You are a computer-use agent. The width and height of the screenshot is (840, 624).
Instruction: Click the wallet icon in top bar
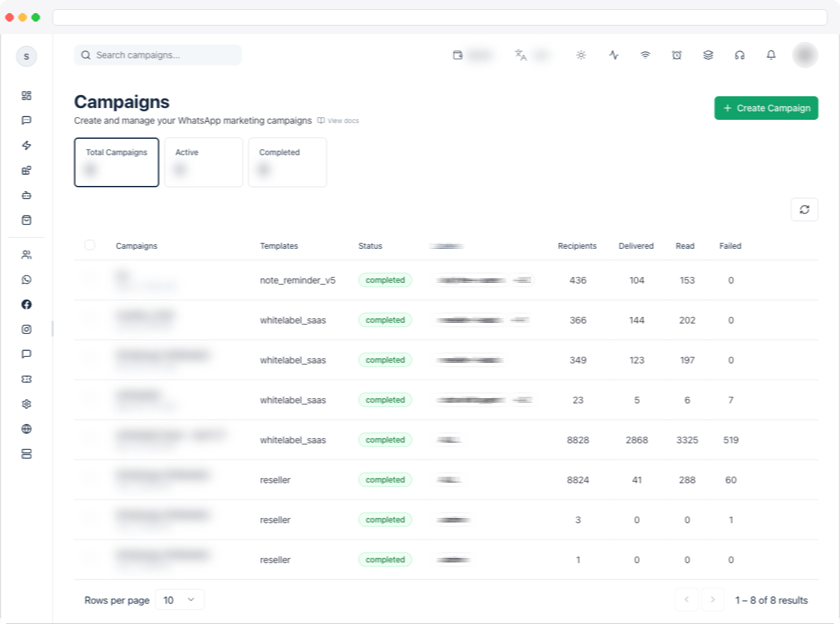click(x=458, y=55)
